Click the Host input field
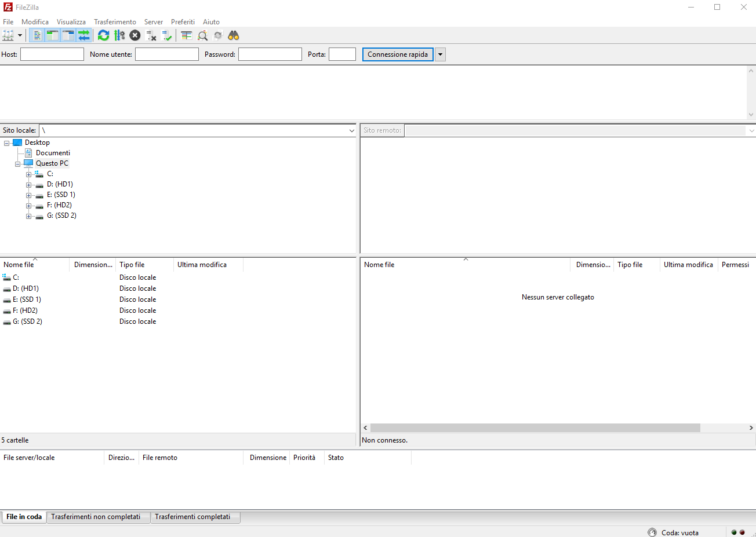 (x=52, y=54)
